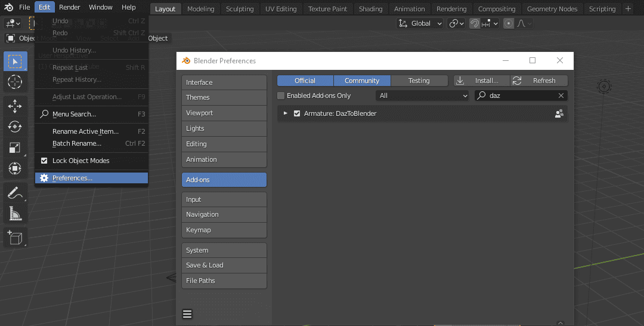Select the Transform tool

coord(15,168)
